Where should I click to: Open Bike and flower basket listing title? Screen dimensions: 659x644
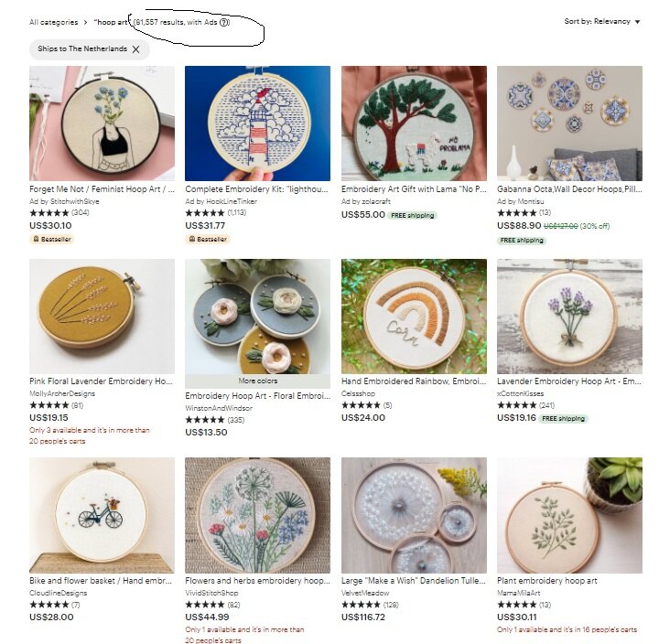[101, 581]
